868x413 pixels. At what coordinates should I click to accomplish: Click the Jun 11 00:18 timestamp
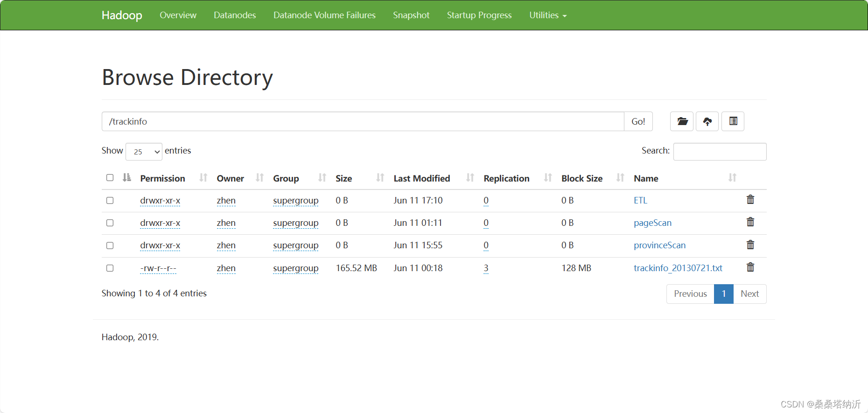(x=418, y=268)
